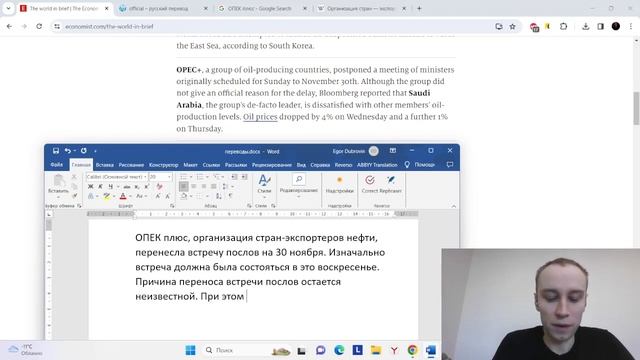The image size is (640, 360).
Task: Toggle strikethrough formatting
Action: click(x=127, y=187)
